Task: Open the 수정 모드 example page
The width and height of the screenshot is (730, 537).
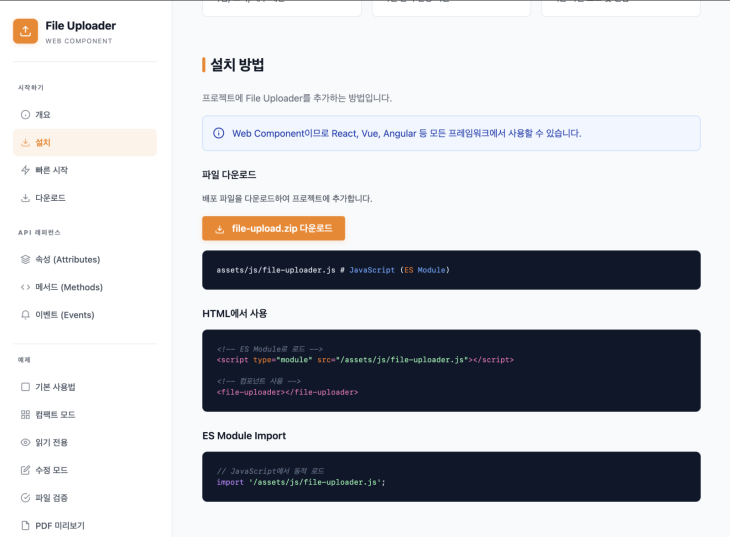Action: click(x=51, y=470)
